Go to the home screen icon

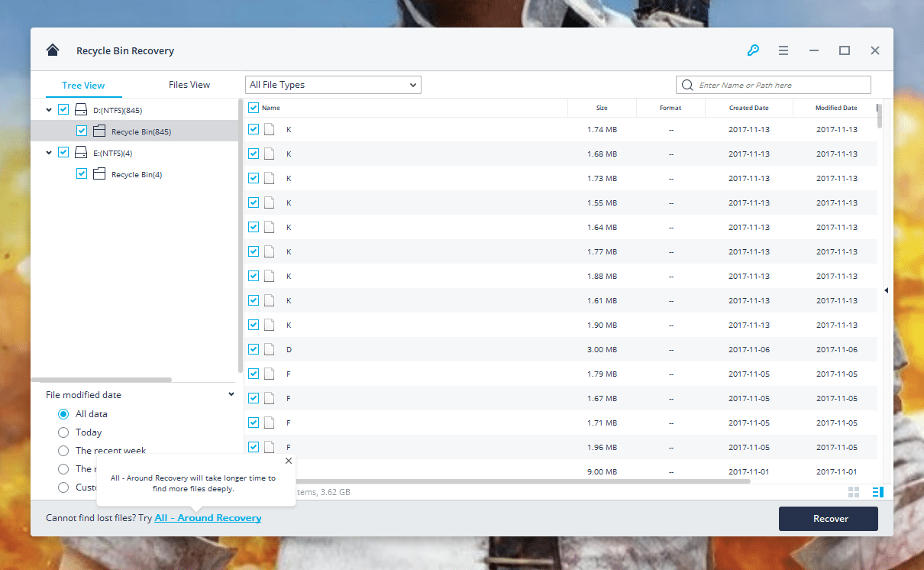(x=53, y=50)
